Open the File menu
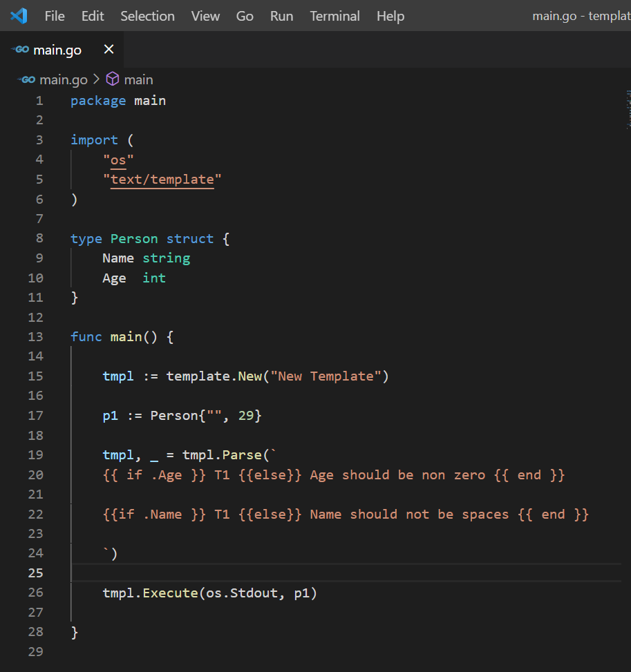The width and height of the screenshot is (631, 672). [54, 16]
